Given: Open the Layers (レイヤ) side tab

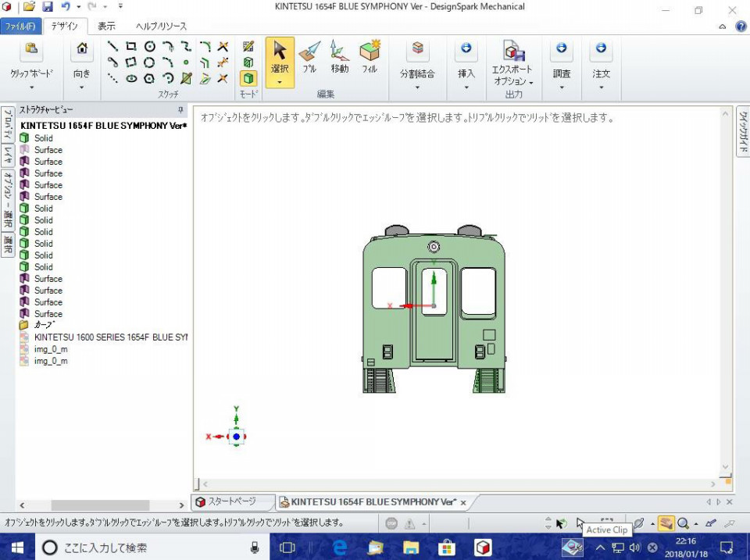Looking at the screenshot, I should coord(8,155).
